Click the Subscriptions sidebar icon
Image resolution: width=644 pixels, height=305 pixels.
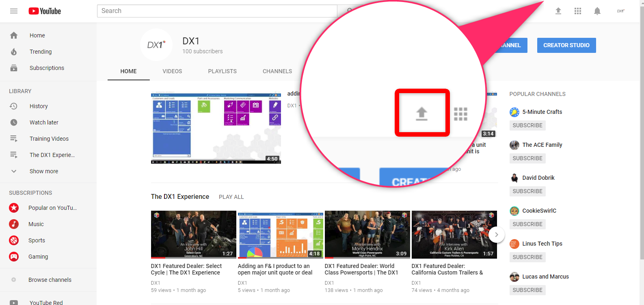[14, 68]
